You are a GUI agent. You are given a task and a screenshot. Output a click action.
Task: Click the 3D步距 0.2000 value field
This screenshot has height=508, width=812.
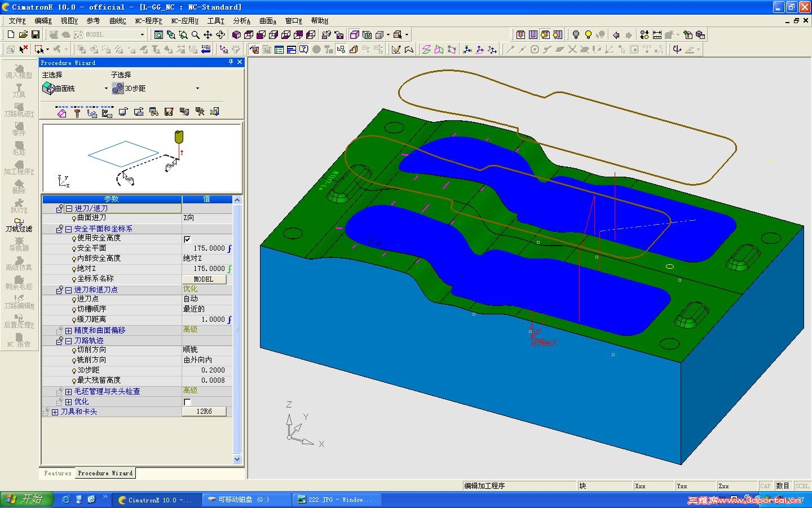[x=207, y=371]
